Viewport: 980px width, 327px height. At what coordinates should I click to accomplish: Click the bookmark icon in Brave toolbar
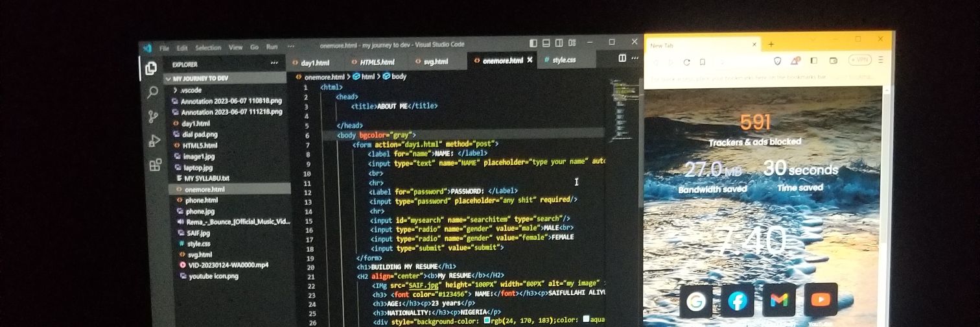[x=701, y=62]
